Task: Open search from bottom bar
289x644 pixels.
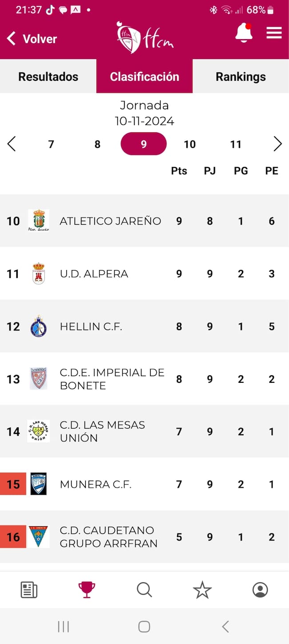Action: point(144,590)
